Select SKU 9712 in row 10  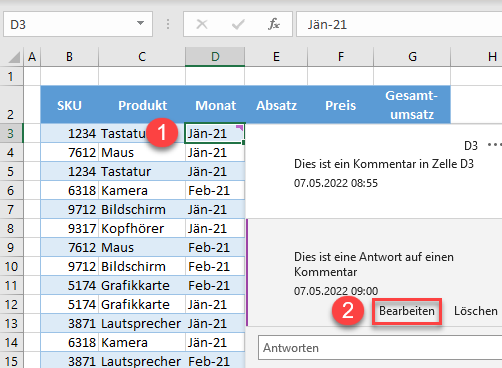[69, 266]
